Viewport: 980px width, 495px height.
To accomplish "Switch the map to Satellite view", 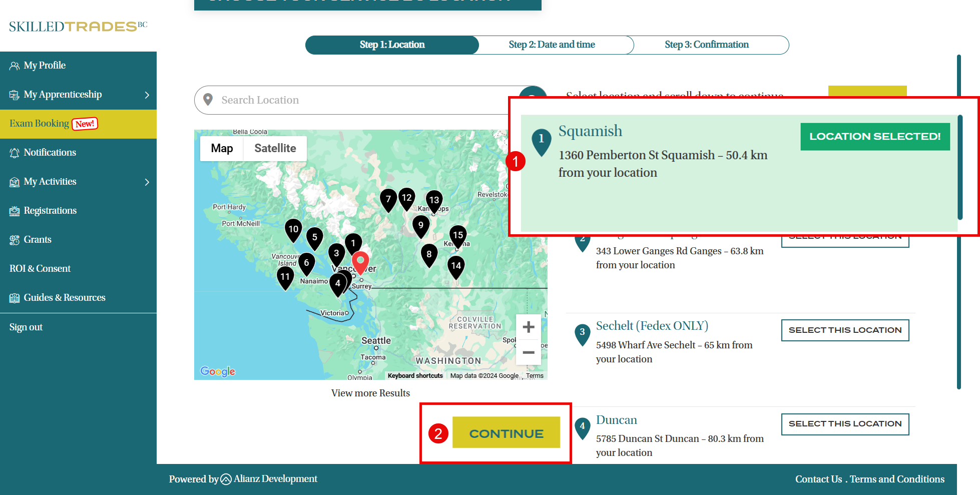I will pyautogui.click(x=275, y=148).
